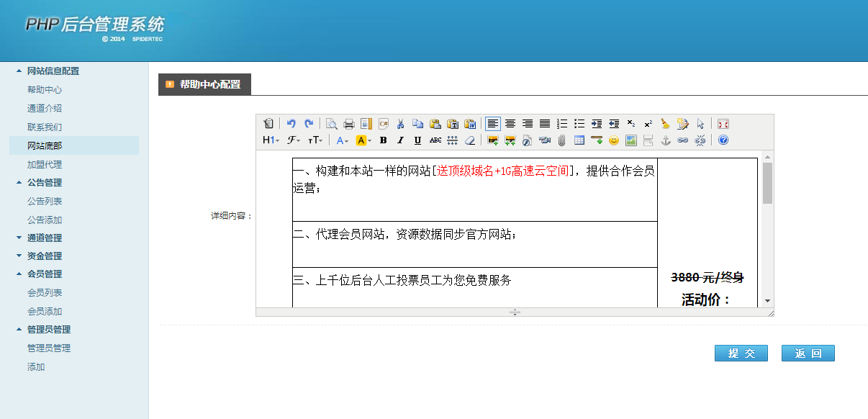Toggle left text alignment
868x419 pixels.
point(493,123)
